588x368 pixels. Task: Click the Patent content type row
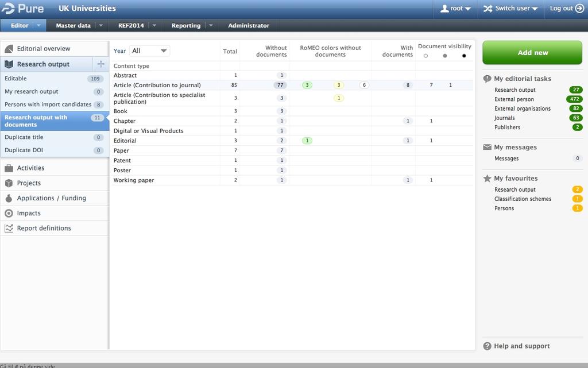click(x=292, y=160)
